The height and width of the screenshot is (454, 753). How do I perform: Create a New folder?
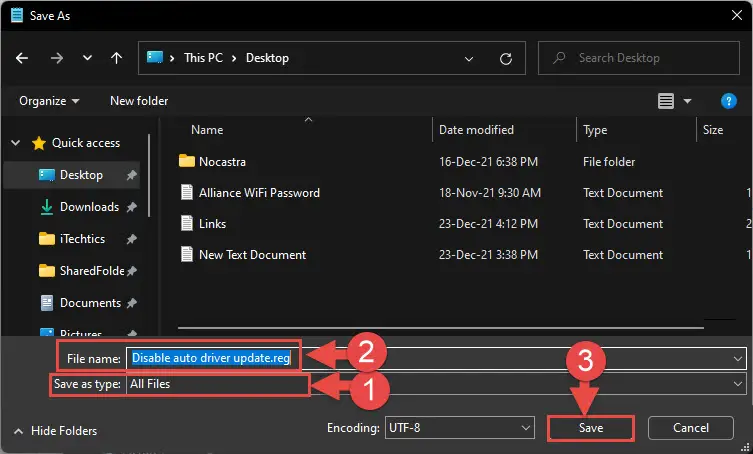[x=139, y=101]
